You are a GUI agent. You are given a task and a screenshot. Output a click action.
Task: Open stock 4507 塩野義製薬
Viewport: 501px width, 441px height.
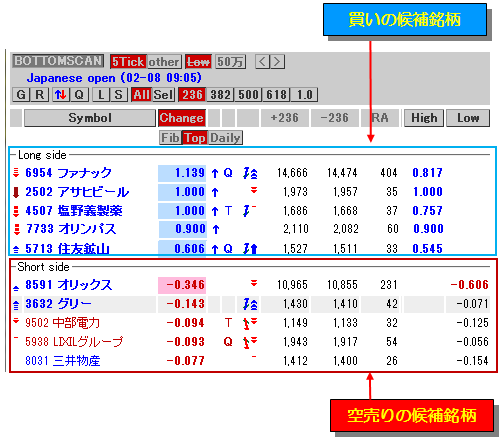point(74,211)
